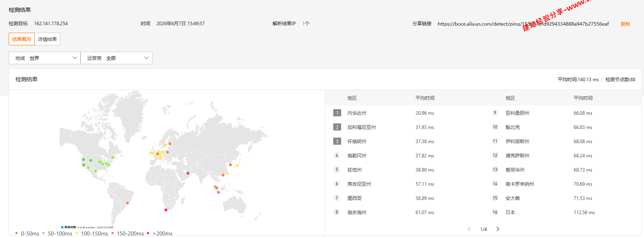The image size is (644, 237).
Task: Click rank 4 badge for 俄勒冈州
Action: 337,155
